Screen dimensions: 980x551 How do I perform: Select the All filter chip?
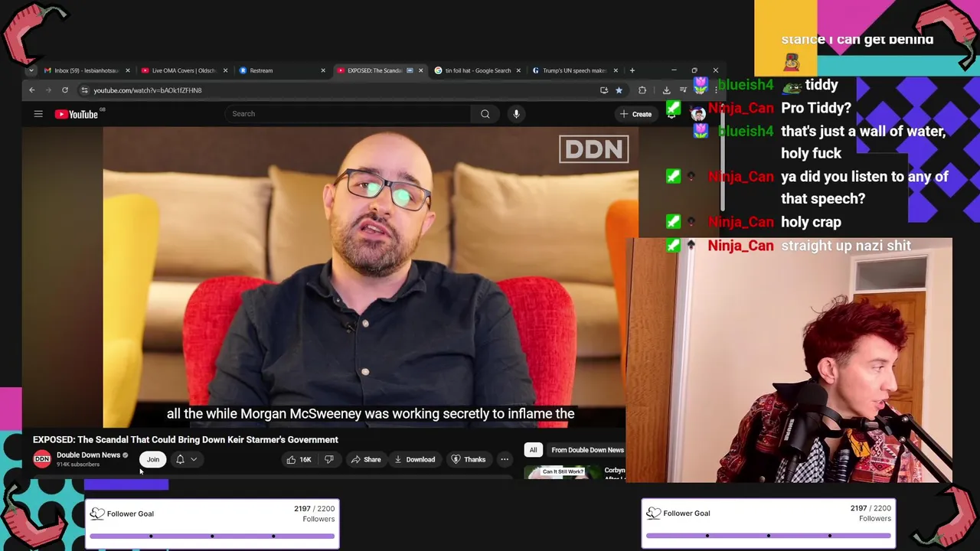pos(534,450)
